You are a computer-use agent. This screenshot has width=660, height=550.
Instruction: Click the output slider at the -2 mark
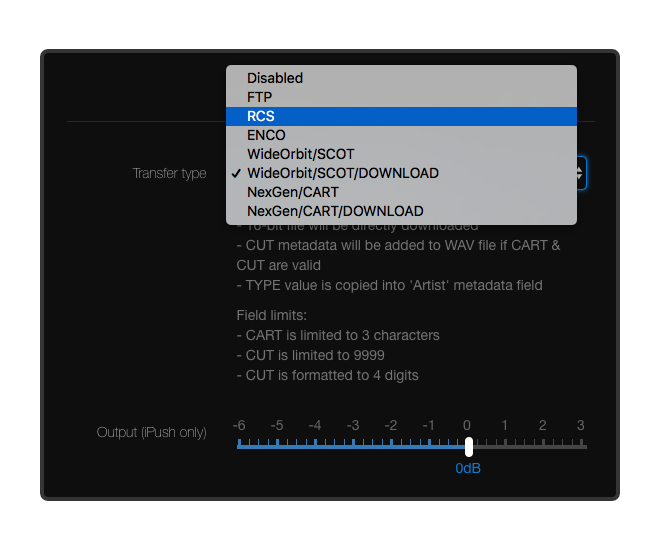[391, 445]
